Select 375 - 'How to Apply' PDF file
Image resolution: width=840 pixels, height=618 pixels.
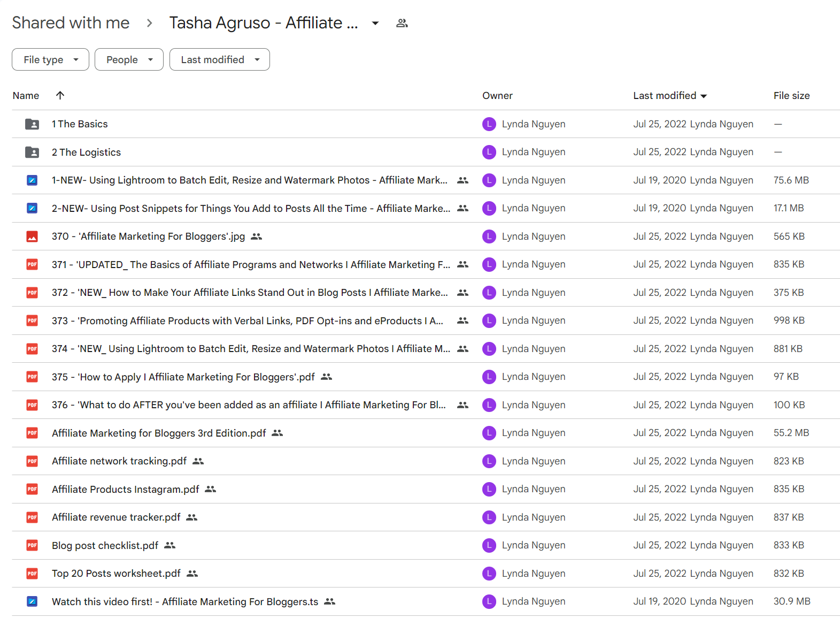183,377
